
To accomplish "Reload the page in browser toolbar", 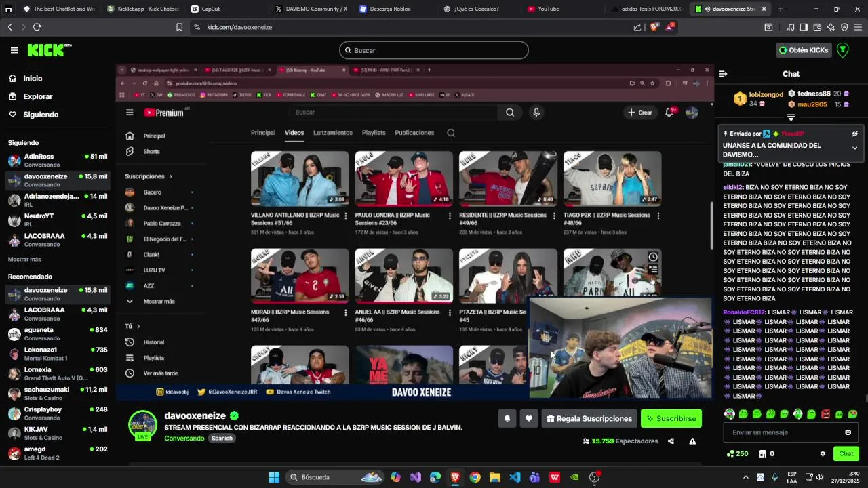I will pos(37,27).
